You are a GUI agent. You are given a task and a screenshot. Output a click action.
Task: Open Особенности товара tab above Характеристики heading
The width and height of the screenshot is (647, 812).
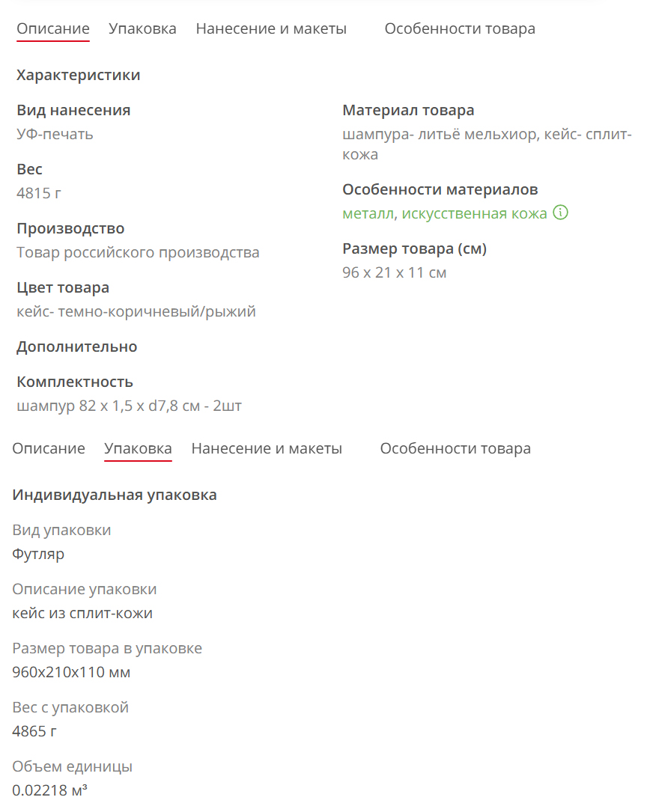pyautogui.click(x=460, y=29)
